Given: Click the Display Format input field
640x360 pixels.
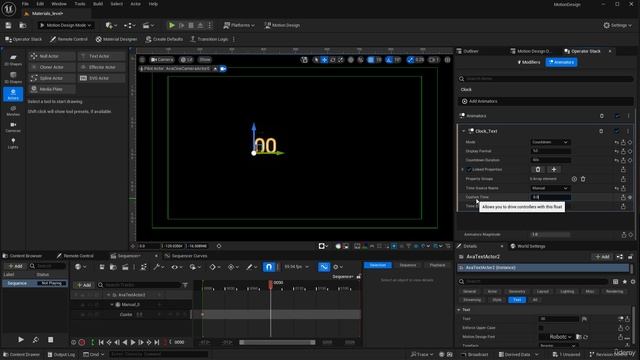Looking at the screenshot, I should pyautogui.click(x=550, y=151).
